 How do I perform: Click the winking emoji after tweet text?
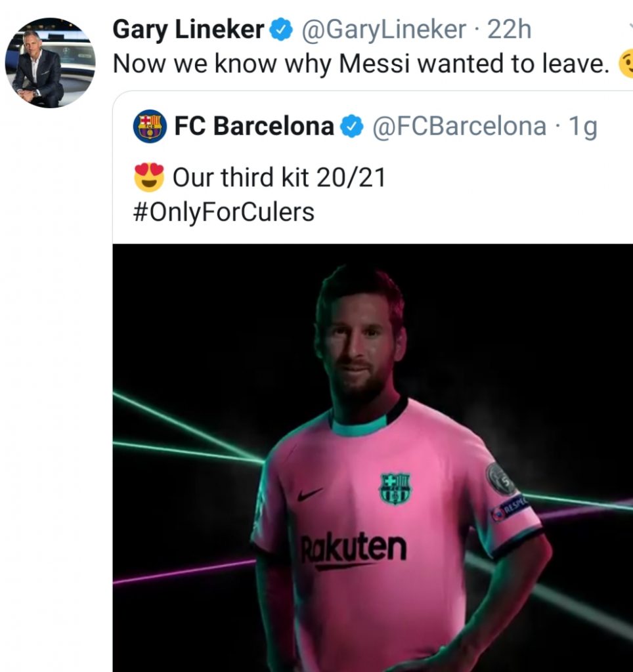click(626, 64)
